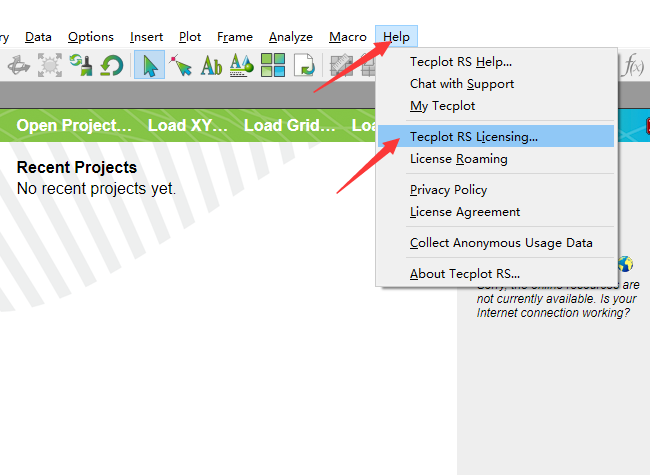
Task: Choose the Ab add text tool
Action: tap(211, 65)
